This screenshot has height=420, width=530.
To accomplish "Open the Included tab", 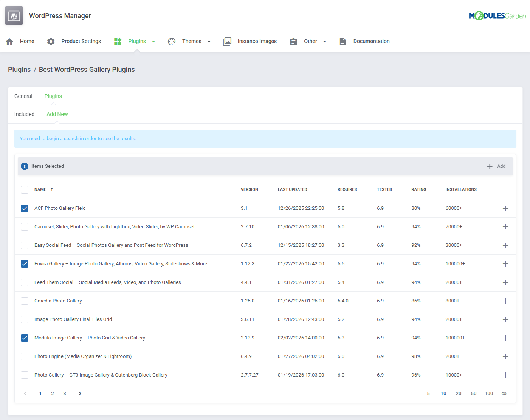I will click(24, 114).
